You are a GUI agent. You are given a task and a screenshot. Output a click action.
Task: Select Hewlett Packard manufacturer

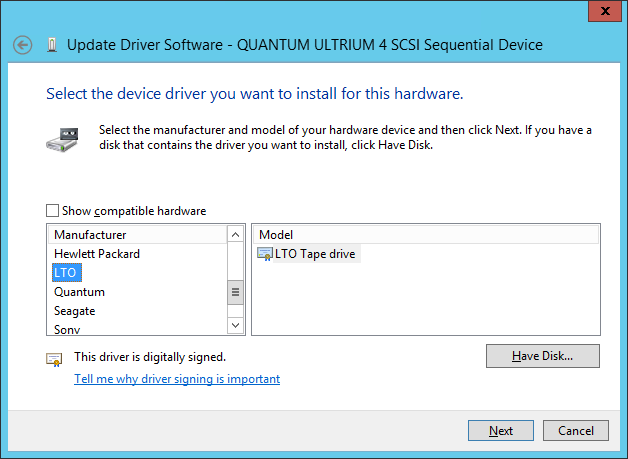pyautogui.click(x=97, y=254)
